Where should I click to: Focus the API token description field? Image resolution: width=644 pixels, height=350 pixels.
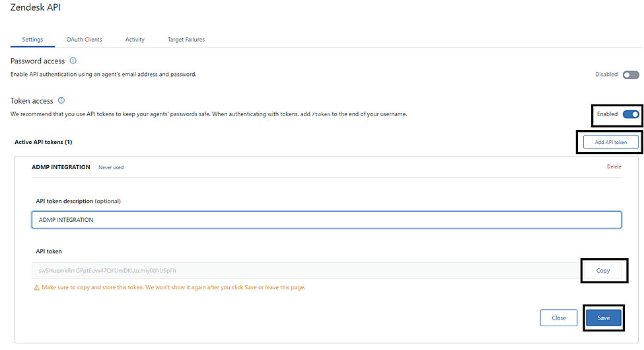tap(326, 220)
